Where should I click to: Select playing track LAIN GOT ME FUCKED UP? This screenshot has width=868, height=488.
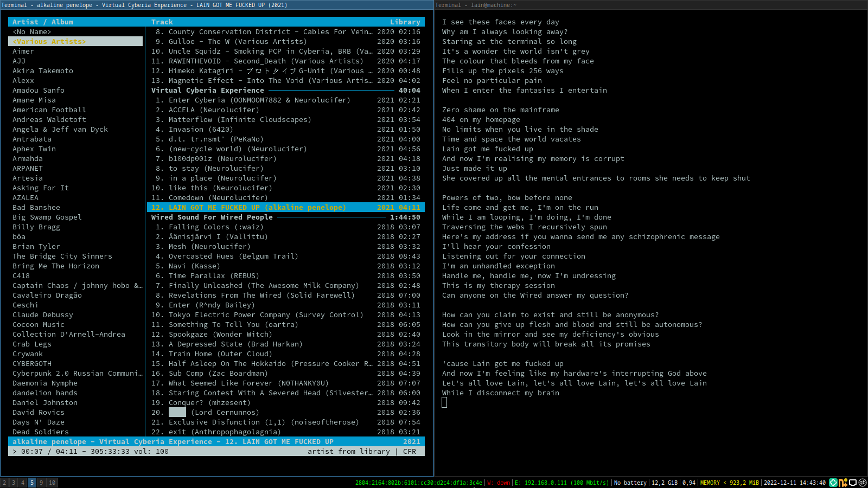(286, 207)
